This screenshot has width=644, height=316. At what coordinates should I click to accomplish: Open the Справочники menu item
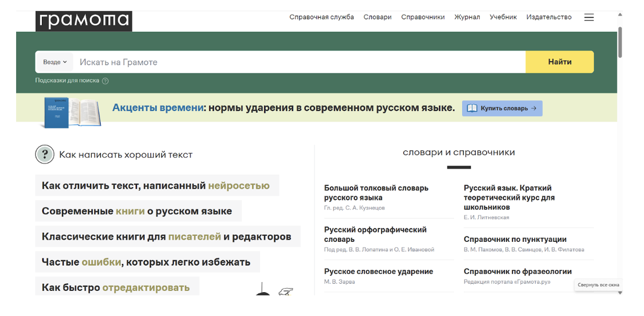click(x=423, y=17)
